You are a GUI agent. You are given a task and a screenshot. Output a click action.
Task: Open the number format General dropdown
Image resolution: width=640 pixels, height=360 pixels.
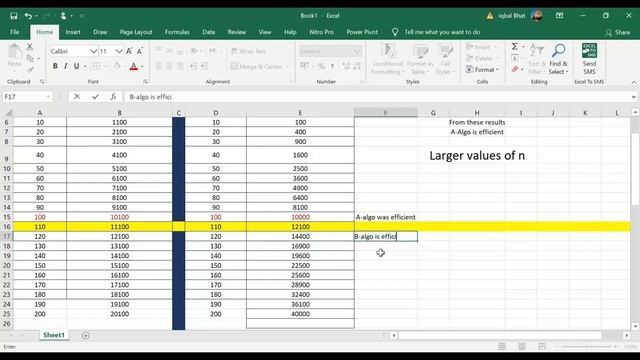click(357, 51)
